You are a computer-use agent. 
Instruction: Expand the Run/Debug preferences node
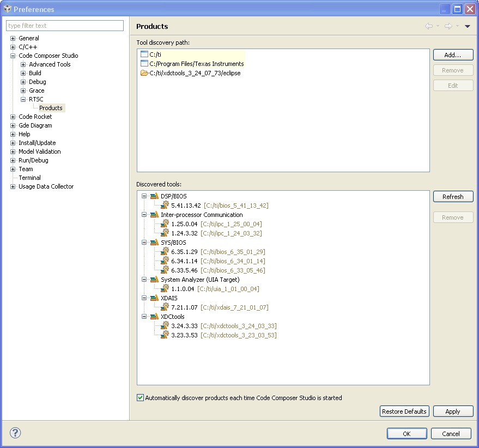pos(13,160)
